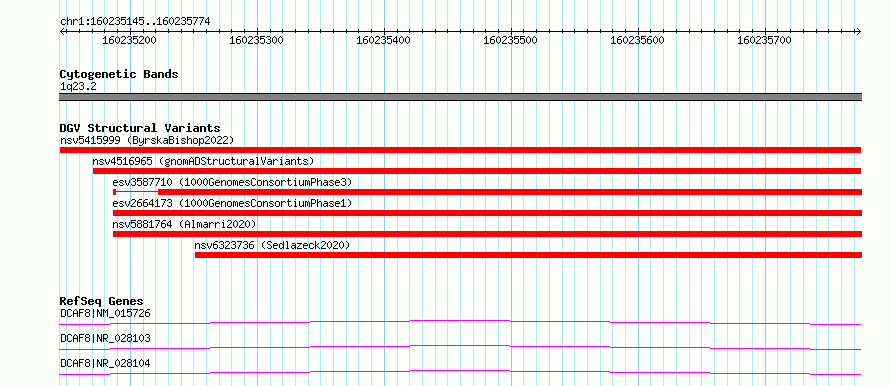This screenshot has height=386, width=890.
Task: Click the nsv5881764 (Almarri2020) variant label
Action: [184, 224]
